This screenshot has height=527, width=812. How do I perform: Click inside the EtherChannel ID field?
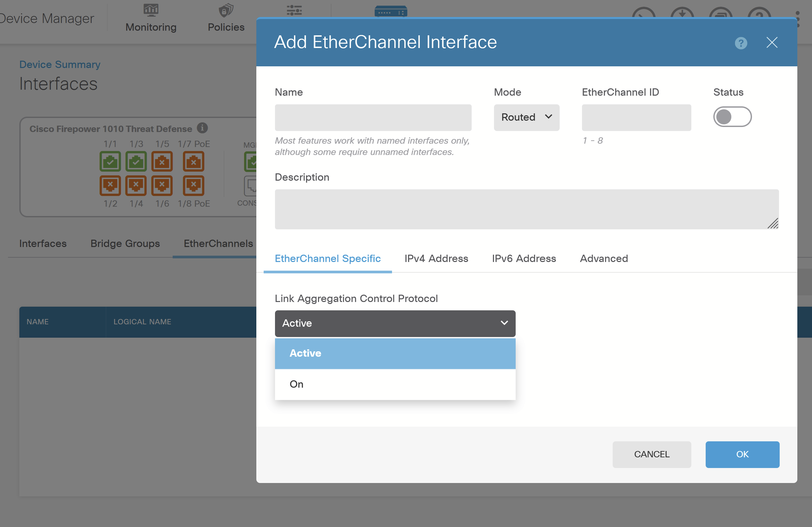point(636,117)
